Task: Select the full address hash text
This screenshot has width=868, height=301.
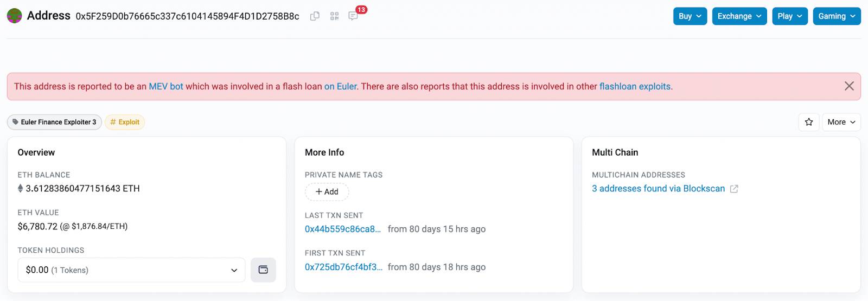Action: (187, 16)
